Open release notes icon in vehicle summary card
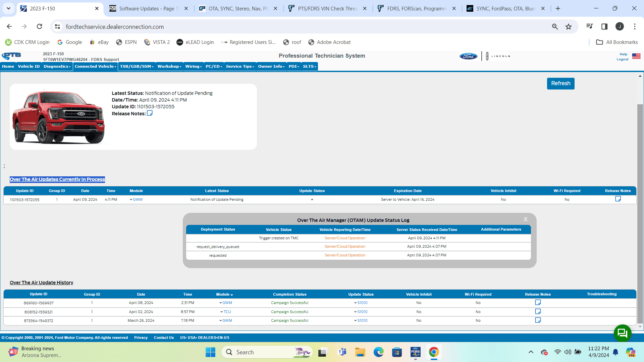The height and width of the screenshot is (362, 644). [x=150, y=113]
